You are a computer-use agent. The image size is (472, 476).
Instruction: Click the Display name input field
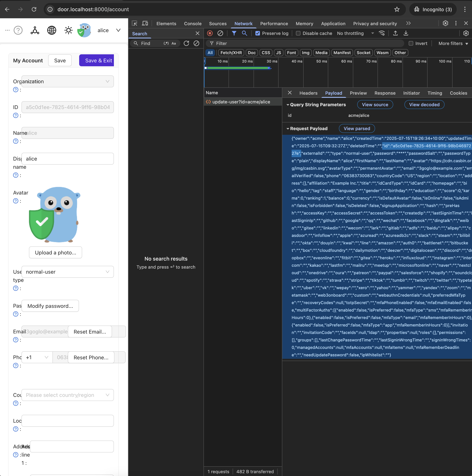(x=68, y=159)
